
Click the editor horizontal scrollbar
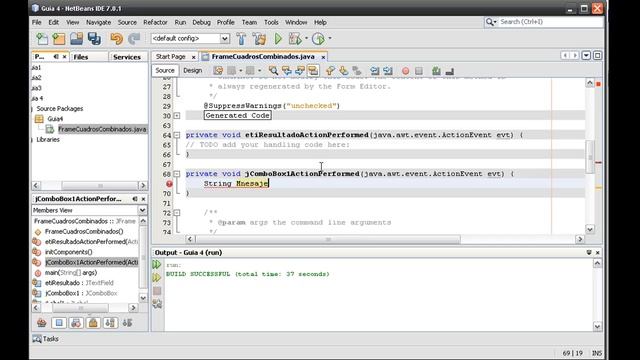(x=327, y=239)
